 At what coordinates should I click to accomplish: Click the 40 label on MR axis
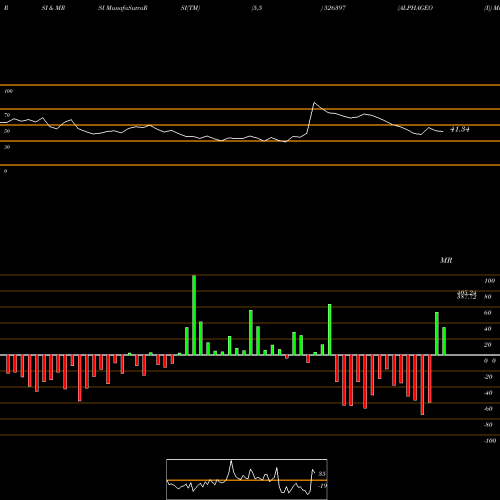point(488,329)
